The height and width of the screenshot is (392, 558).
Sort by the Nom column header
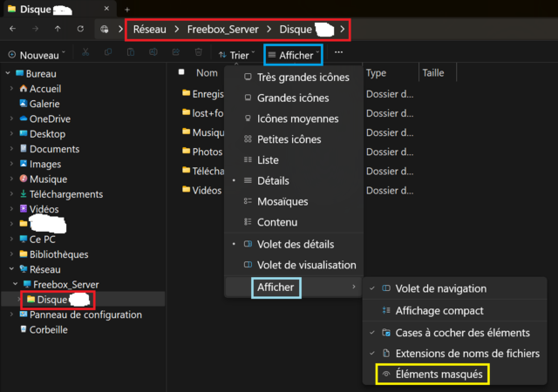(207, 73)
